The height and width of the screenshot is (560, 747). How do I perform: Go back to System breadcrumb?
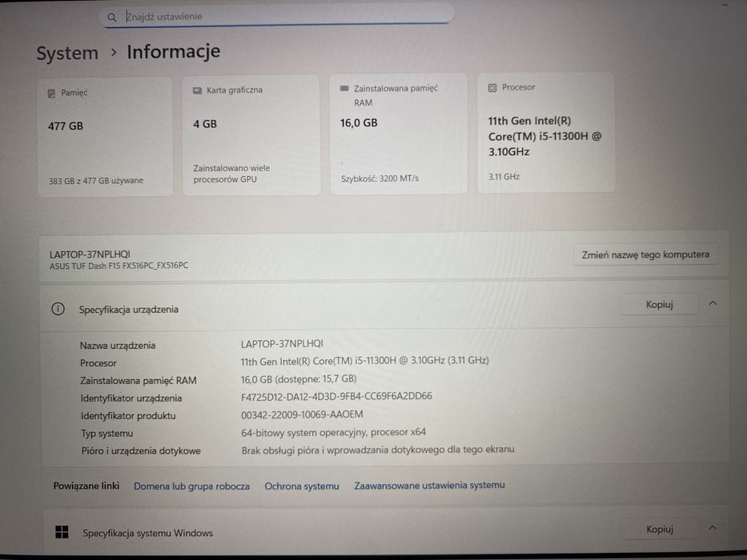pyautogui.click(x=67, y=53)
